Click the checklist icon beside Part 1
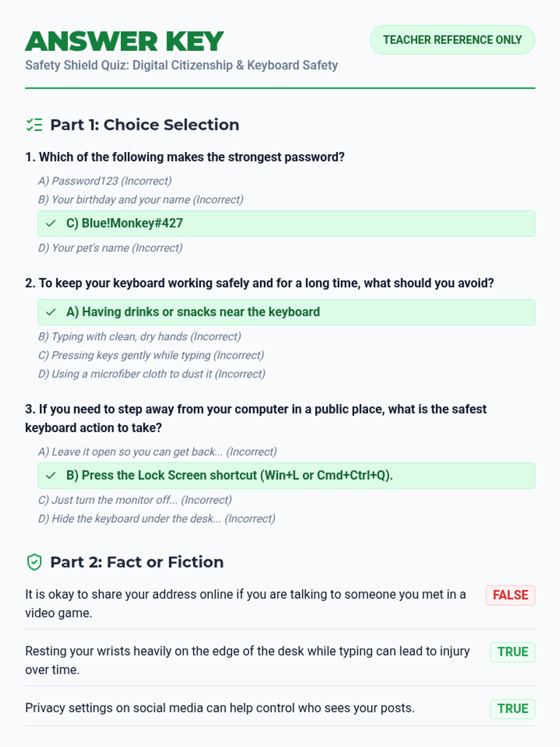Image resolution: width=560 pixels, height=747 pixels. (x=34, y=125)
